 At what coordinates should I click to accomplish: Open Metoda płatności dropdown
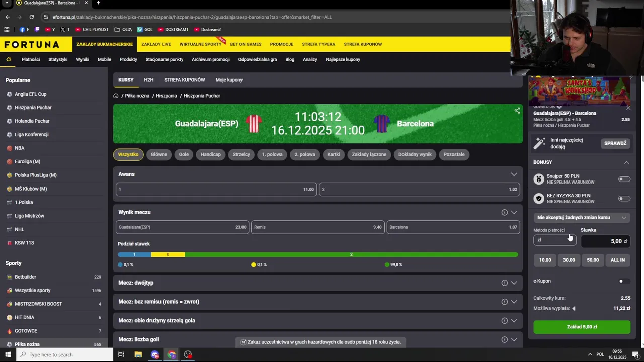point(554,240)
